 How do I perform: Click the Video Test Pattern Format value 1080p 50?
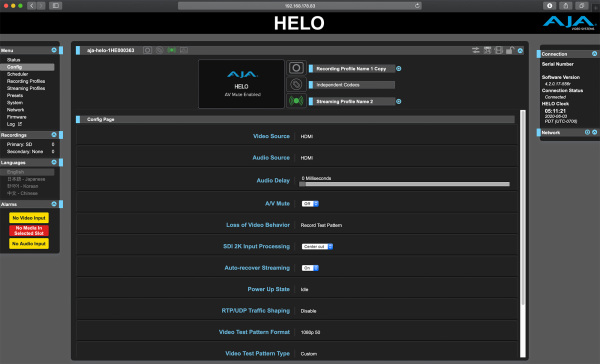(x=310, y=332)
